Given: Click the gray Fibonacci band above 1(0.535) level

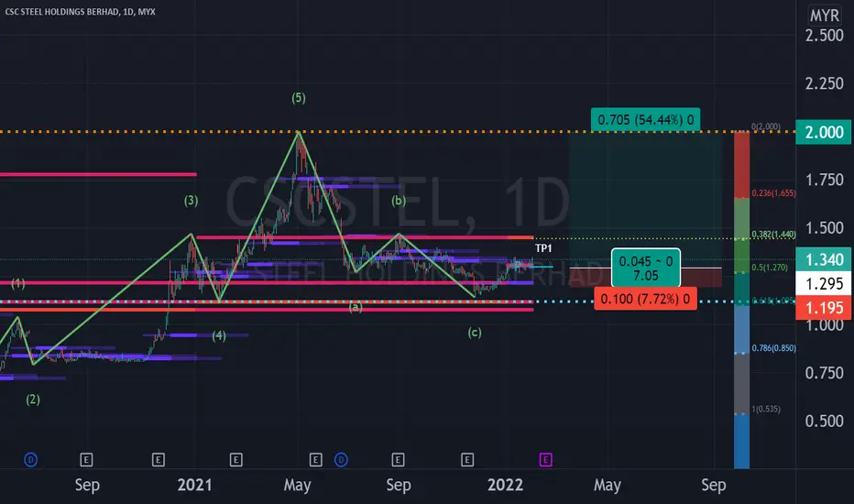Looking at the screenshot, I should click(x=741, y=384).
